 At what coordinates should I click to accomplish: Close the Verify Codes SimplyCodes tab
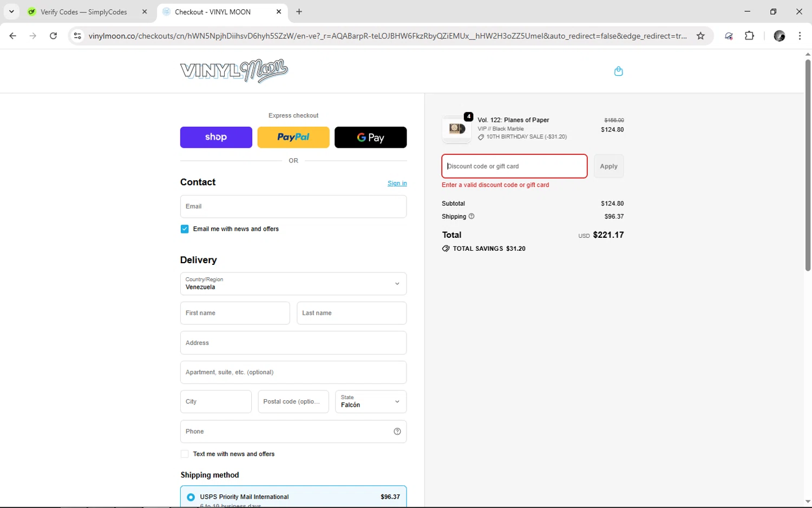click(145, 11)
